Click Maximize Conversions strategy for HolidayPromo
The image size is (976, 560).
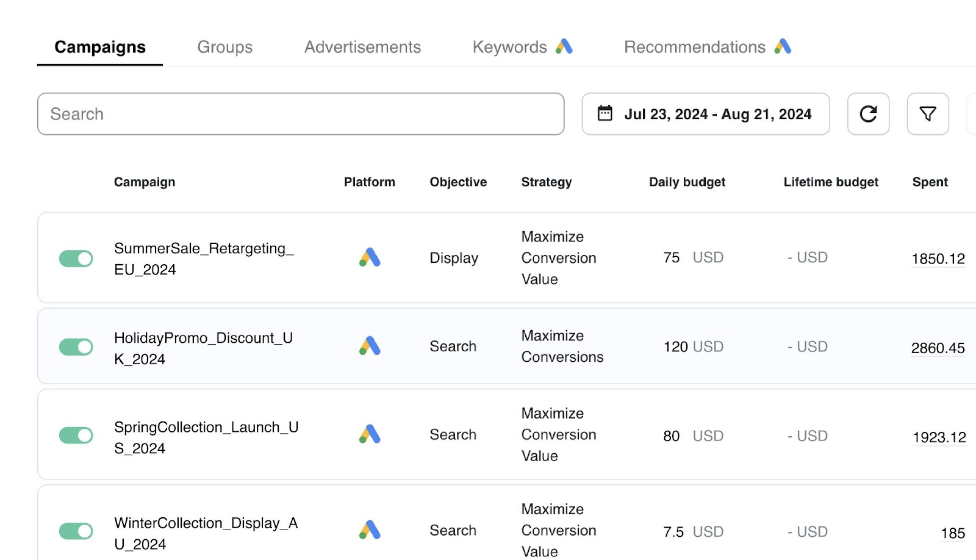pyautogui.click(x=562, y=346)
